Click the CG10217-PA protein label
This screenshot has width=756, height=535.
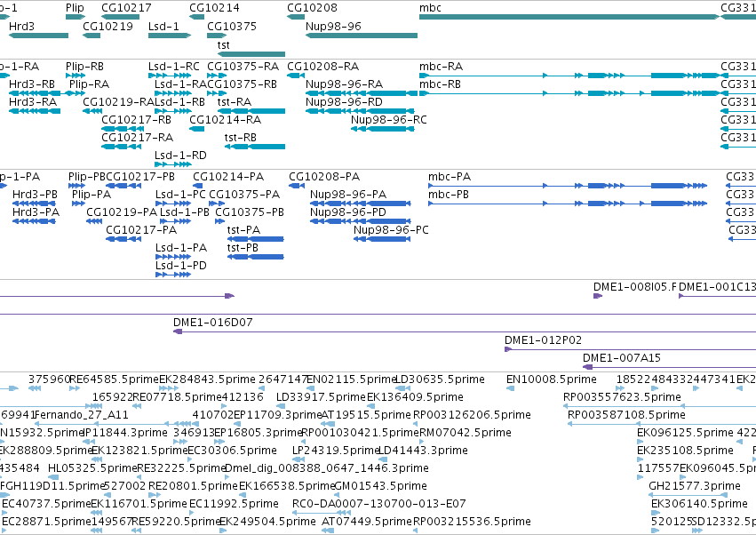tap(141, 229)
